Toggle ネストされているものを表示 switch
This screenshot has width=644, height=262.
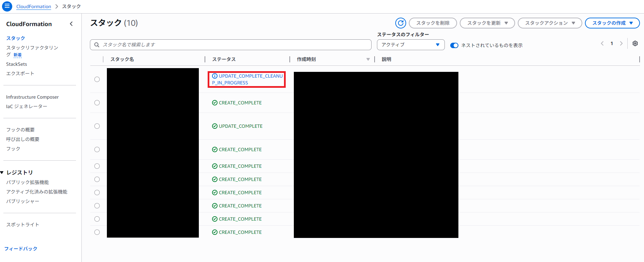[454, 45]
